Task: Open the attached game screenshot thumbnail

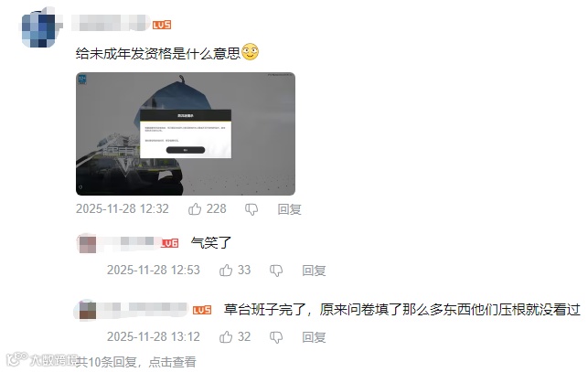Action: [186, 133]
